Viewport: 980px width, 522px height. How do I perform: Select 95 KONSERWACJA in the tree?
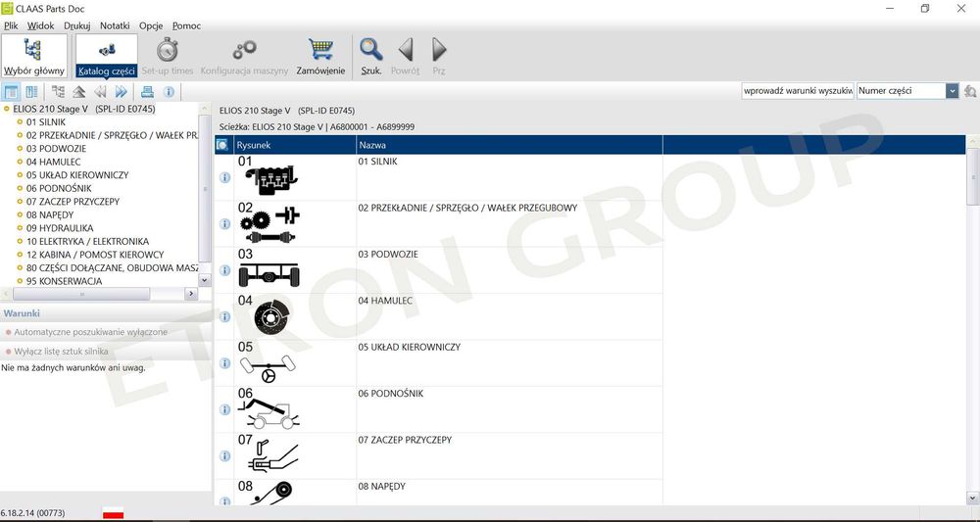point(64,281)
